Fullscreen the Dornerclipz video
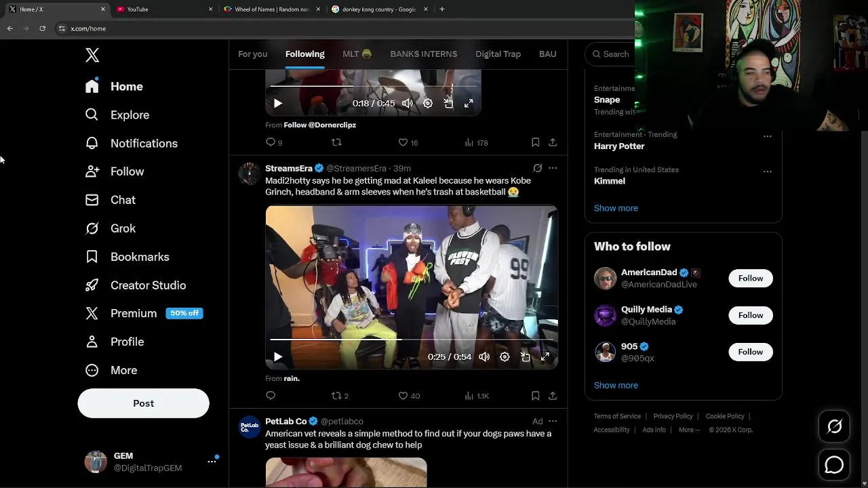The width and height of the screenshot is (868, 488). tap(469, 104)
